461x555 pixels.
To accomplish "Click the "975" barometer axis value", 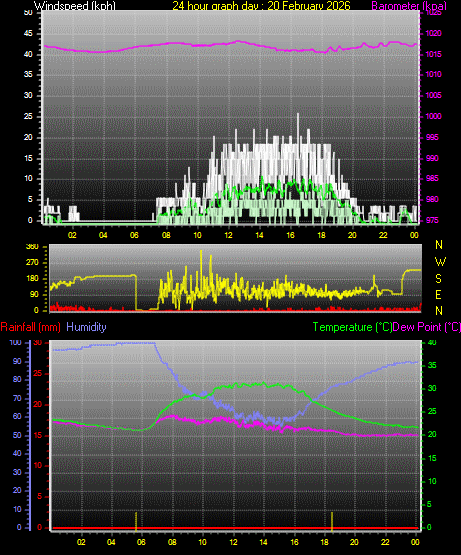I will pyautogui.click(x=432, y=220).
